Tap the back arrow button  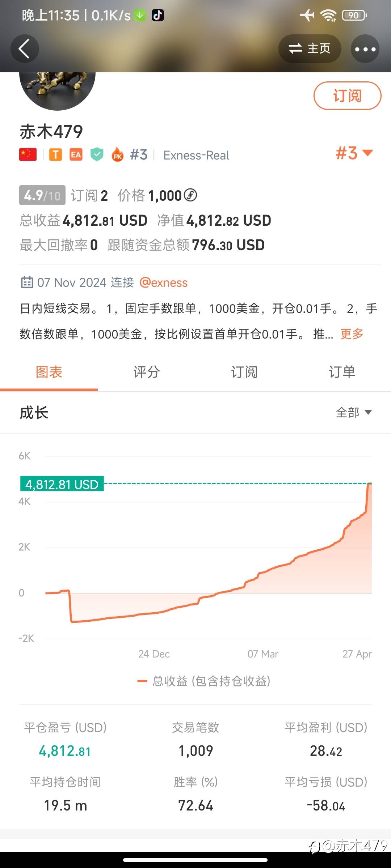[x=25, y=49]
